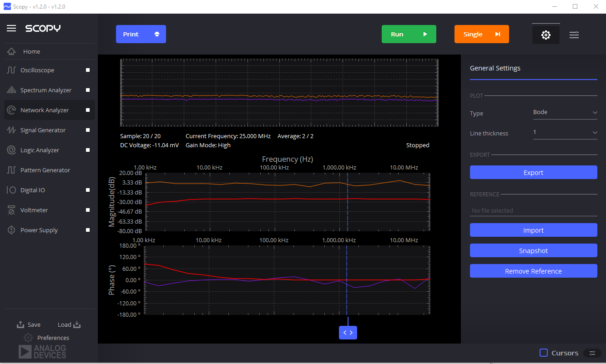Click the No file selected reference field

533,210
